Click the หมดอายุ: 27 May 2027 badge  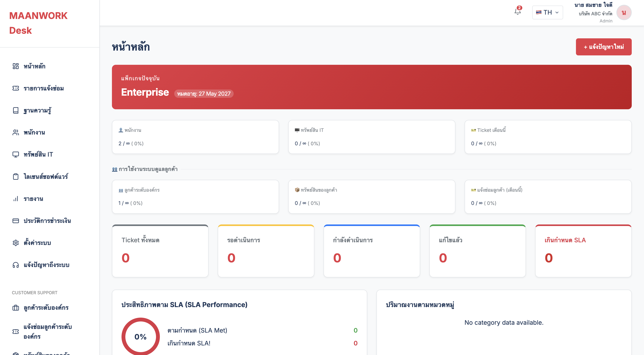204,94
